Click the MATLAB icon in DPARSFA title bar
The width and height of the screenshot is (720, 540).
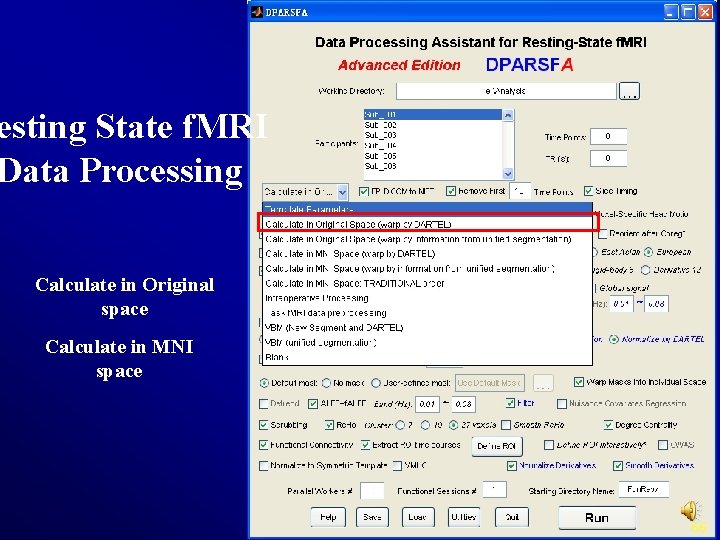point(257,12)
